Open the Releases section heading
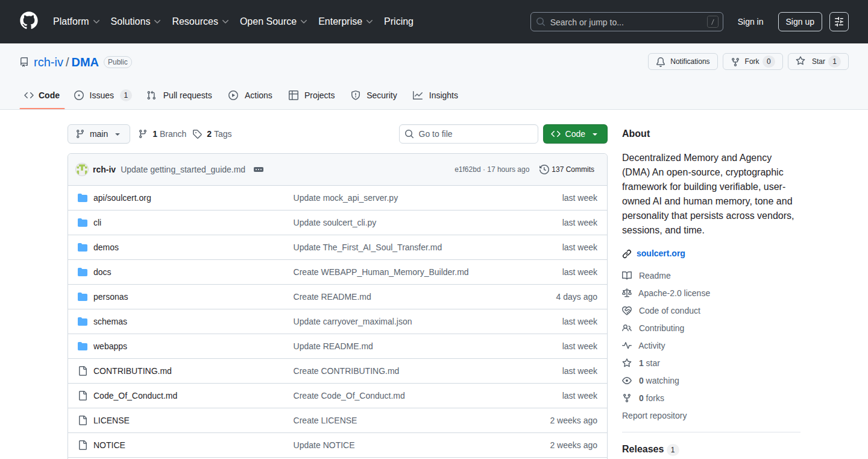The width and height of the screenshot is (868, 459). [643, 449]
